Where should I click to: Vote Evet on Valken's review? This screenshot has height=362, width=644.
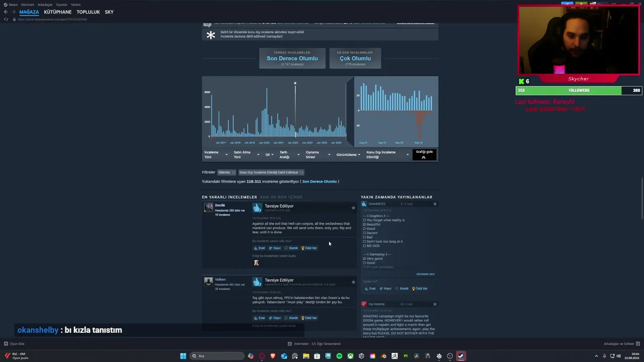[x=259, y=318]
